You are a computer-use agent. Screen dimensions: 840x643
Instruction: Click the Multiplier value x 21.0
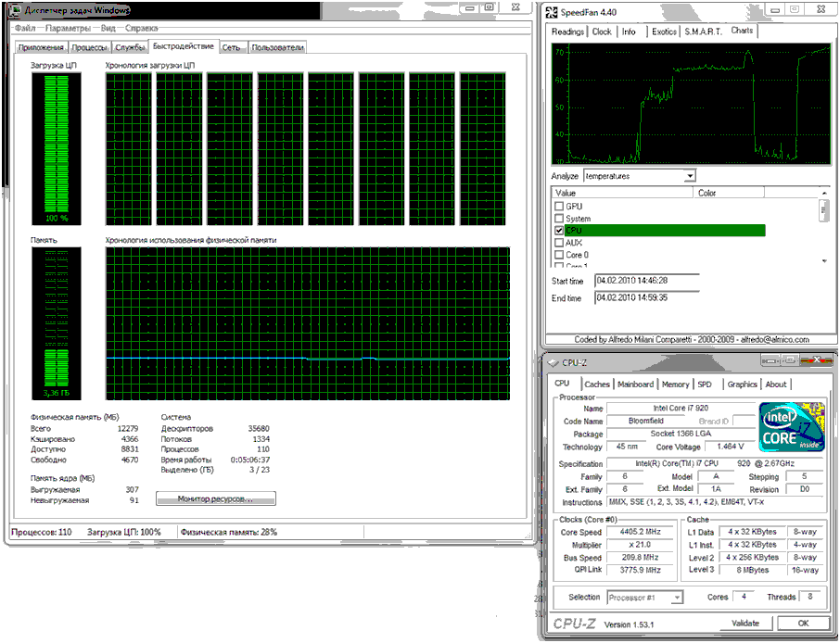point(640,545)
